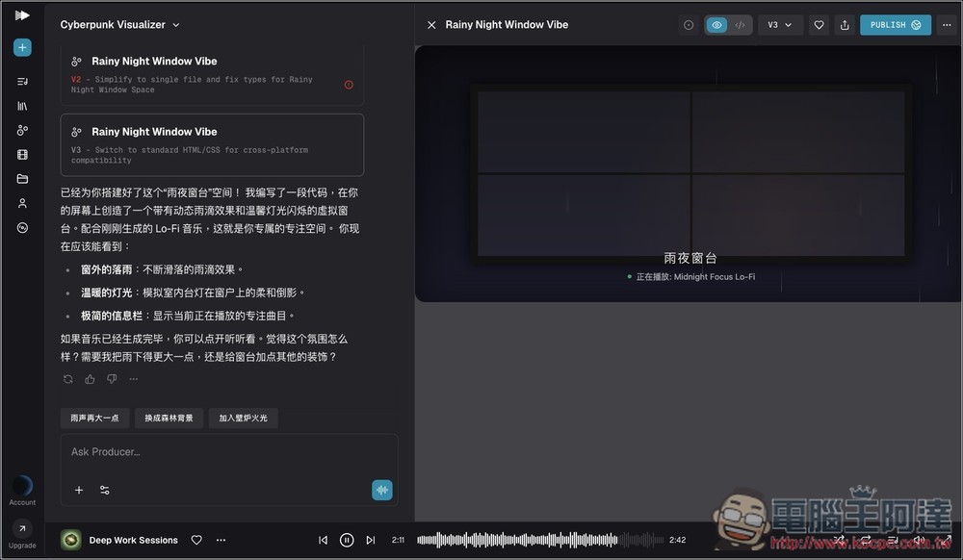Click the Upgrade arrow button

(x=22, y=528)
